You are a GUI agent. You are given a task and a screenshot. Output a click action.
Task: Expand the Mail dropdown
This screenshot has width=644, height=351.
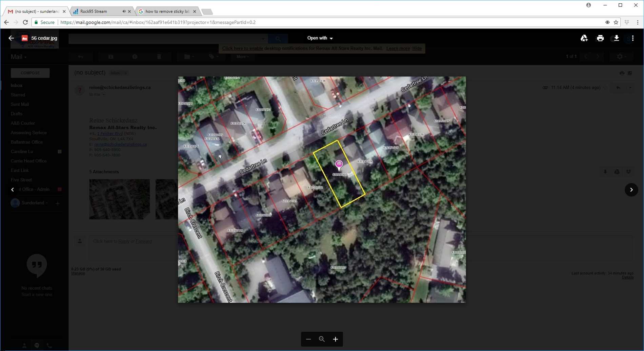[19, 57]
